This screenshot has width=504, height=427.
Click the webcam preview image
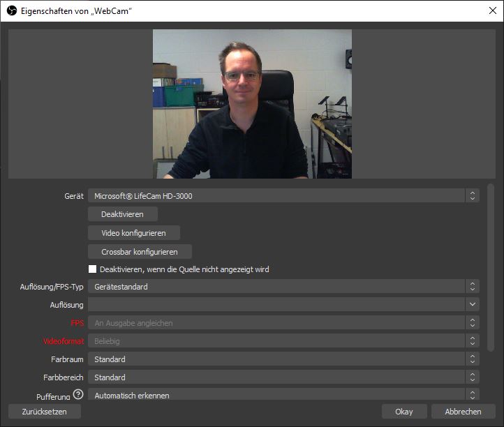[x=252, y=103]
